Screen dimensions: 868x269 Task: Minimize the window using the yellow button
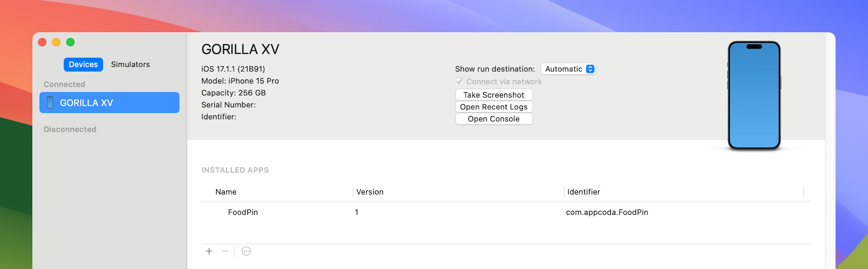pos(57,42)
